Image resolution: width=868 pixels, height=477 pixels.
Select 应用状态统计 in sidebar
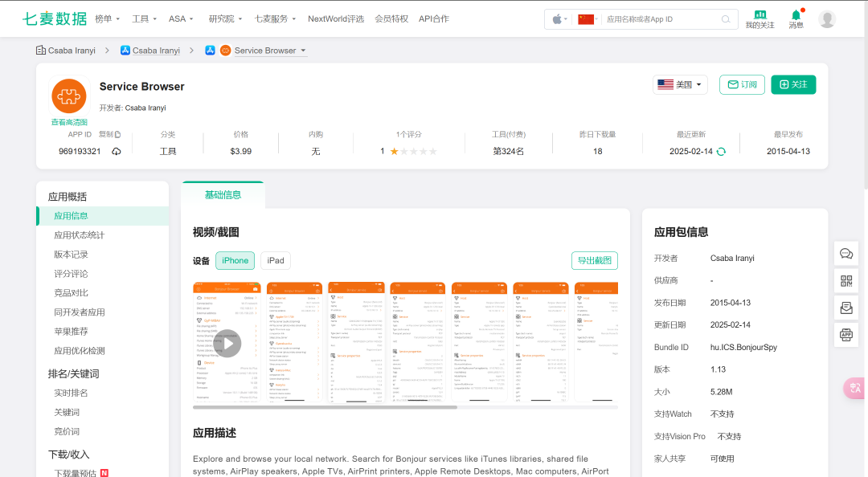[79, 235]
